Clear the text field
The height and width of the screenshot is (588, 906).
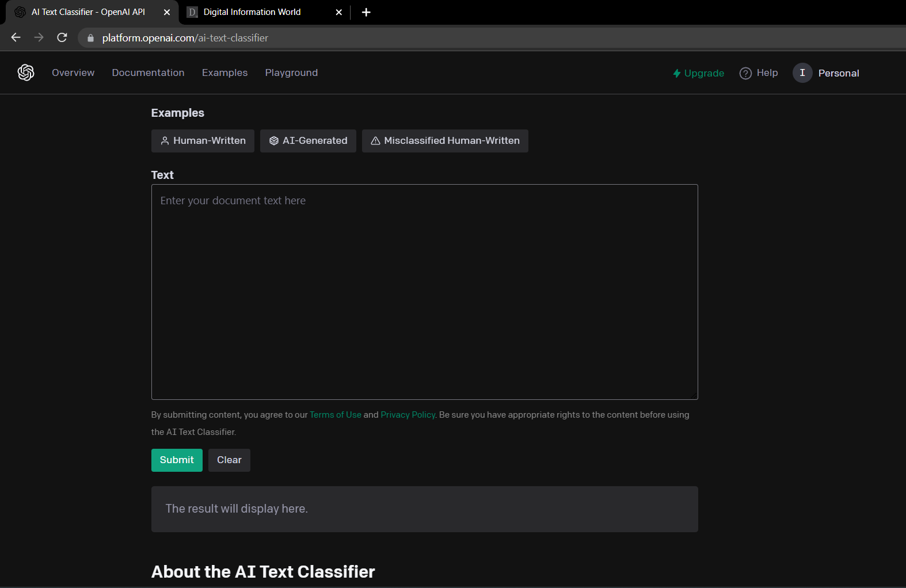[229, 460]
